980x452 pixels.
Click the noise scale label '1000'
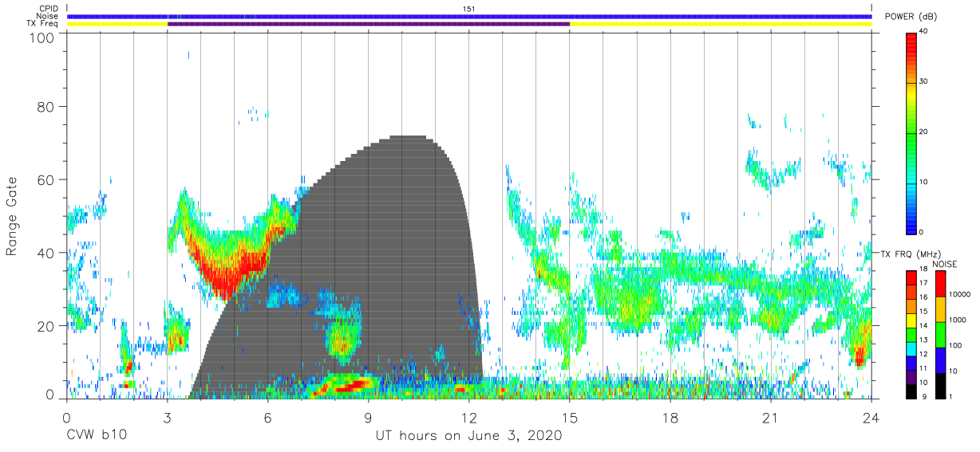[959, 320]
